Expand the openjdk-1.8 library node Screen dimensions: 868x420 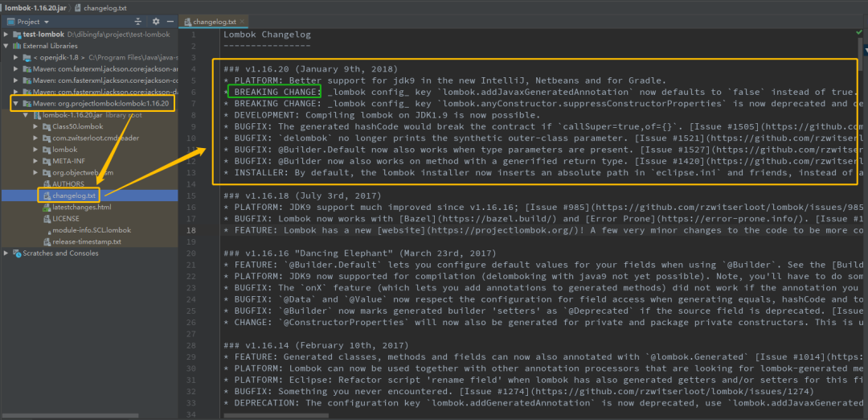pos(16,58)
